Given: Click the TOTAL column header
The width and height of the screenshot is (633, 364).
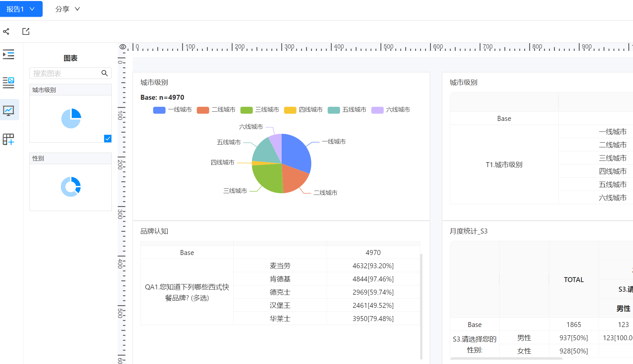Looking at the screenshot, I should 574,280.
